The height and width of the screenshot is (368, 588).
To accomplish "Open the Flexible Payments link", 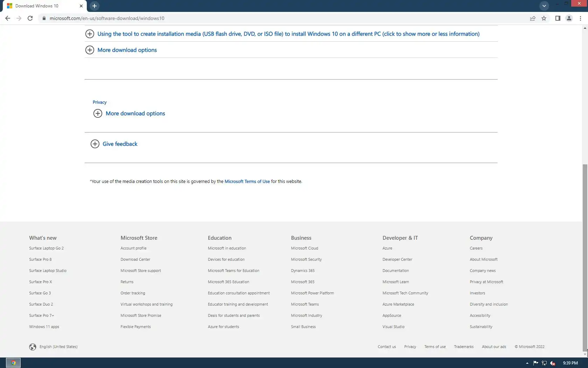I will pyautogui.click(x=135, y=327).
